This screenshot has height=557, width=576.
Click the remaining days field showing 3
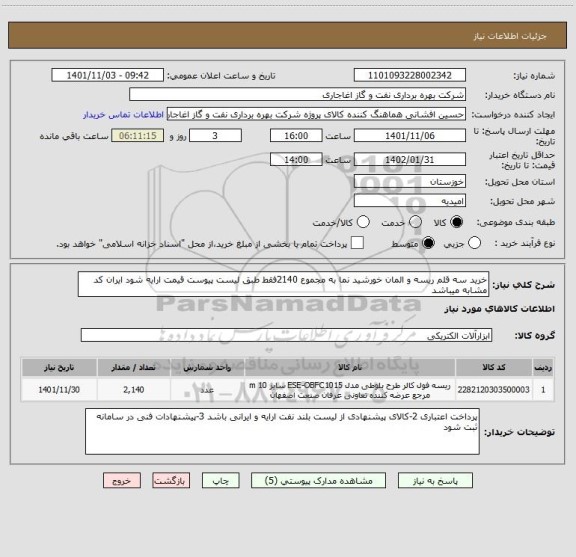click(215, 136)
